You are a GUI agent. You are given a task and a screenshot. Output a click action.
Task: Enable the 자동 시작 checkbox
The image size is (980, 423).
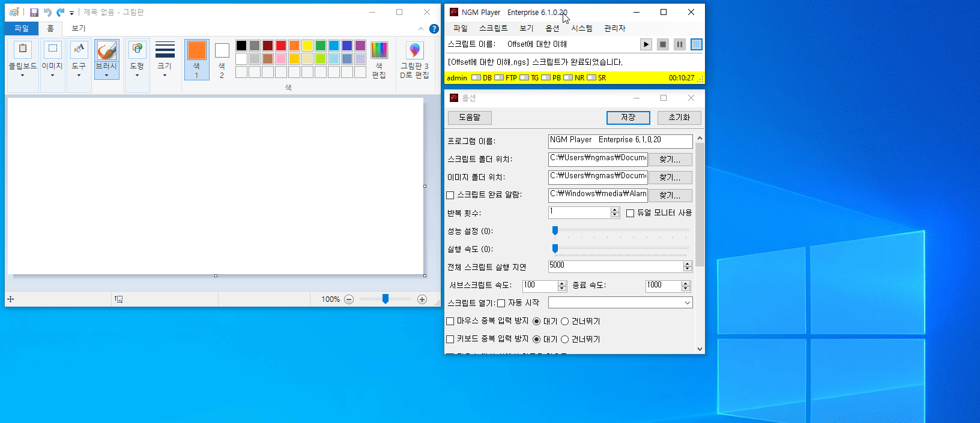pyautogui.click(x=501, y=303)
